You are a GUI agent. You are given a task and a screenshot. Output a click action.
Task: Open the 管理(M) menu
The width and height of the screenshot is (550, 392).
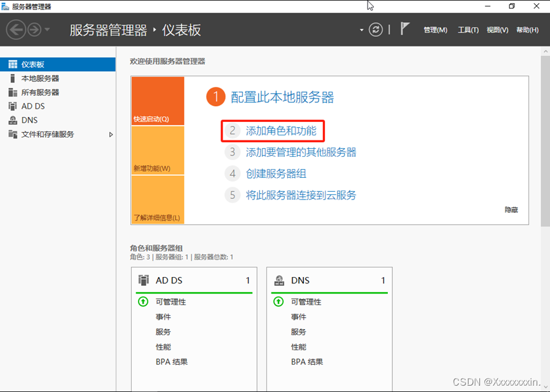pos(436,30)
